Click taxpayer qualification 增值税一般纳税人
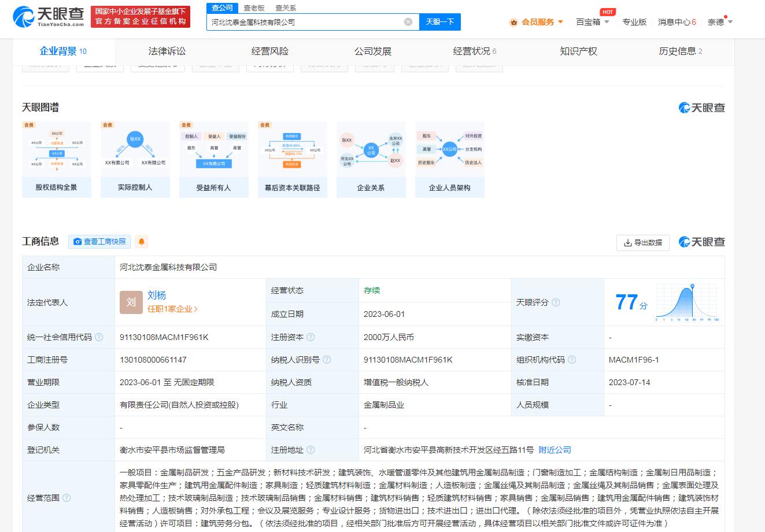Image resolution: width=765 pixels, height=532 pixels. tap(396, 382)
